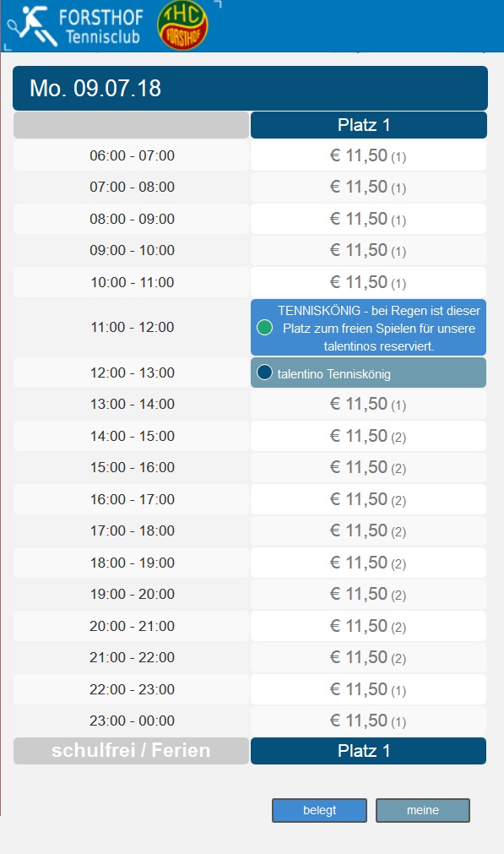The height and width of the screenshot is (854, 504).
Task: Click the green circle in the TENNISKÖNIG booking
Action: 264,328
